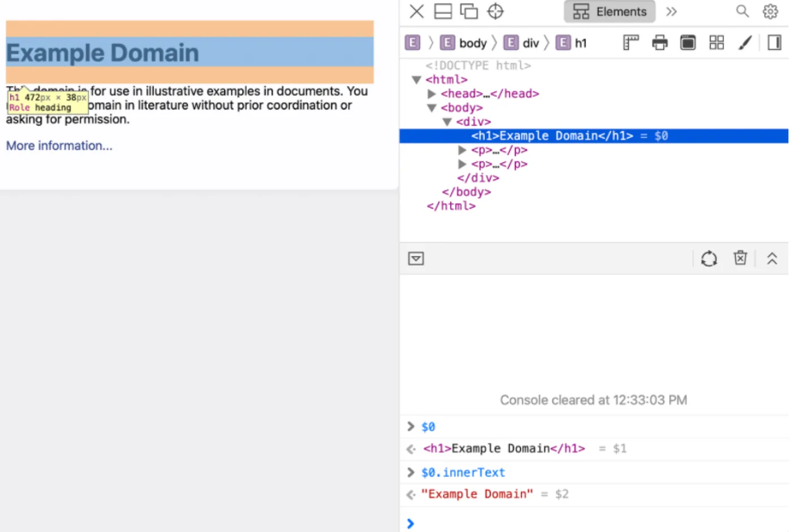The width and height of the screenshot is (791, 532).
Task: Select the h1 breadcrumb item
Action: (x=572, y=43)
